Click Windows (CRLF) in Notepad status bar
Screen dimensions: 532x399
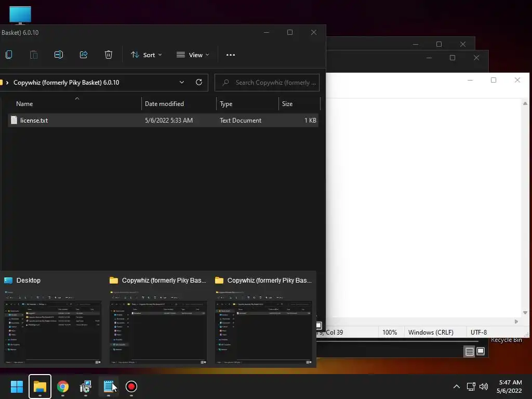pyautogui.click(x=431, y=332)
